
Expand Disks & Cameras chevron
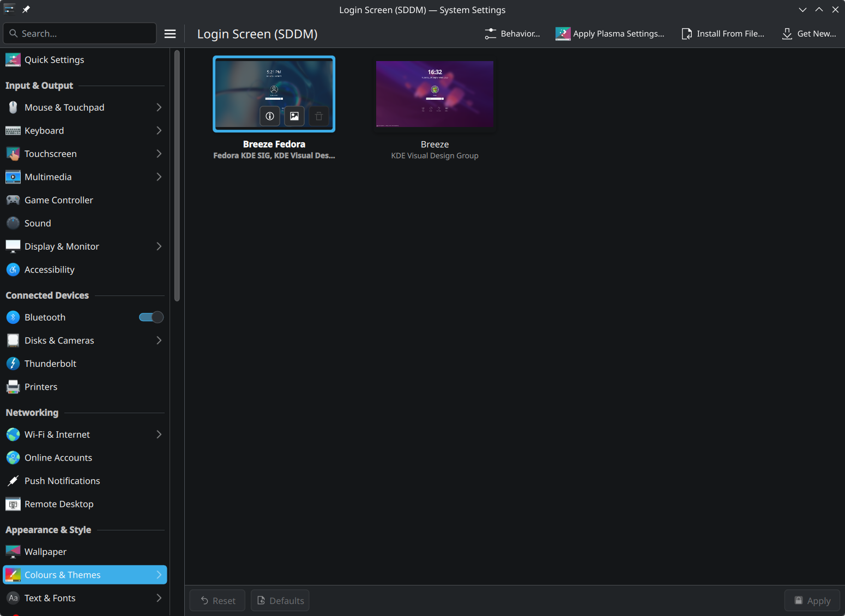159,341
